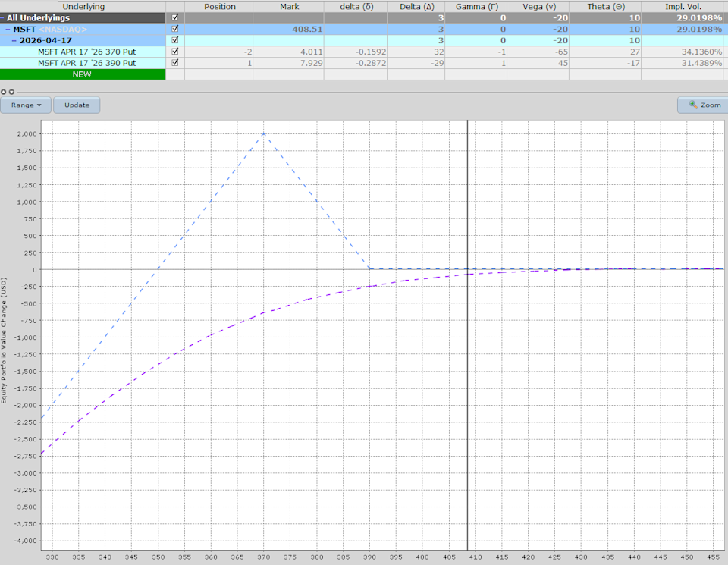728x565 pixels.
Task: Collapse the MSFT underlying group
Action: tap(8, 29)
